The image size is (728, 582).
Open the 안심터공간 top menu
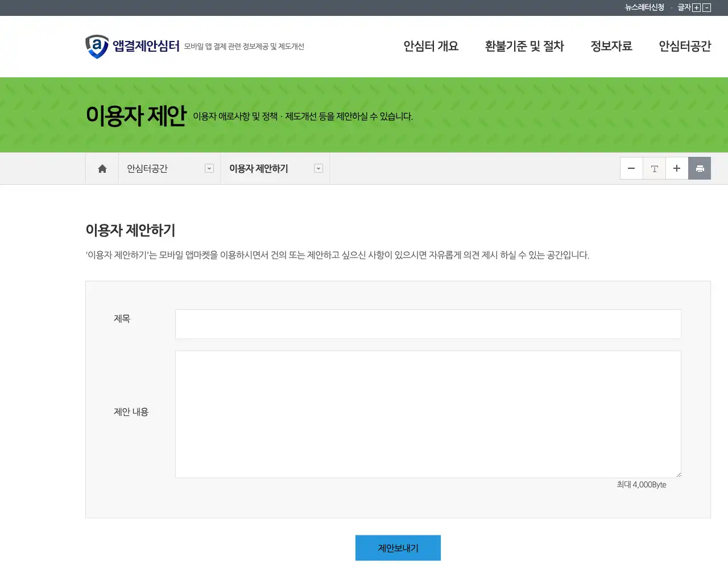tap(685, 46)
